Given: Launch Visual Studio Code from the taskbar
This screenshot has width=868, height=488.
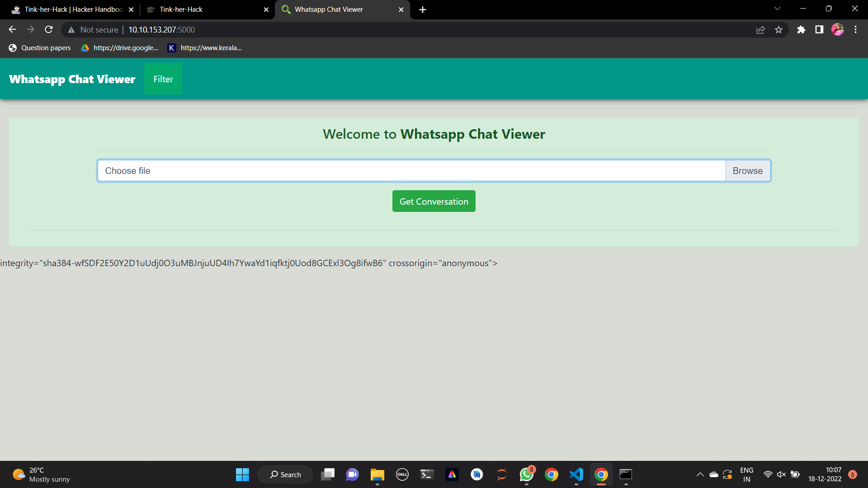Looking at the screenshot, I should 576,474.
